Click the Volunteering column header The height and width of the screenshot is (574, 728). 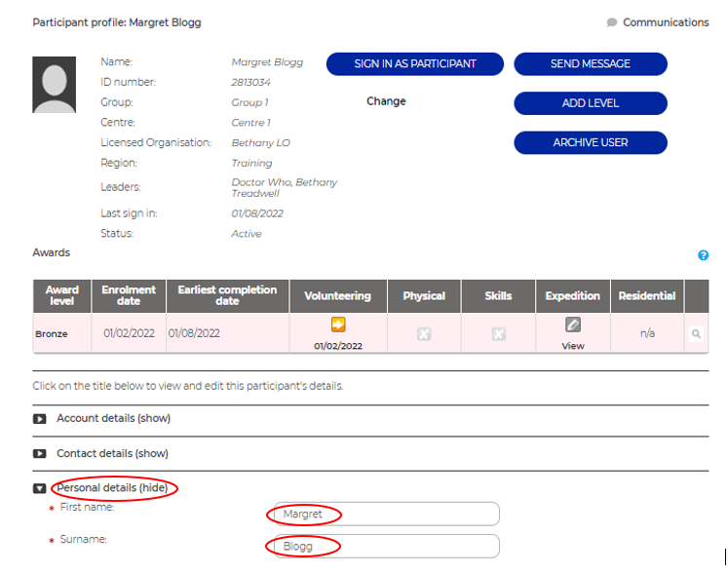point(338,296)
